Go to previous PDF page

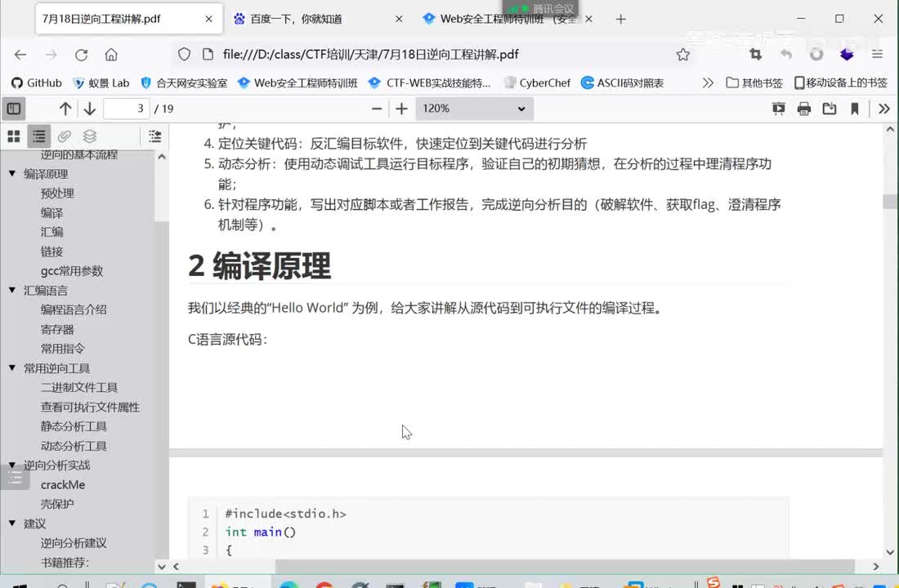coord(65,109)
